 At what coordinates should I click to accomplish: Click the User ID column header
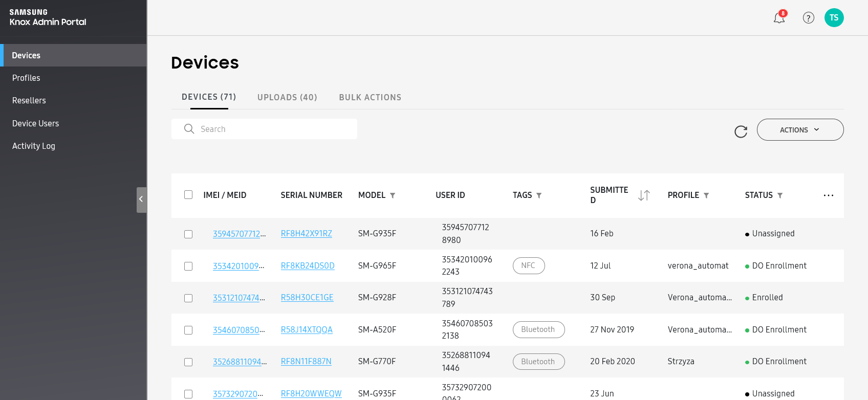pyautogui.click(x=450, y=195)
